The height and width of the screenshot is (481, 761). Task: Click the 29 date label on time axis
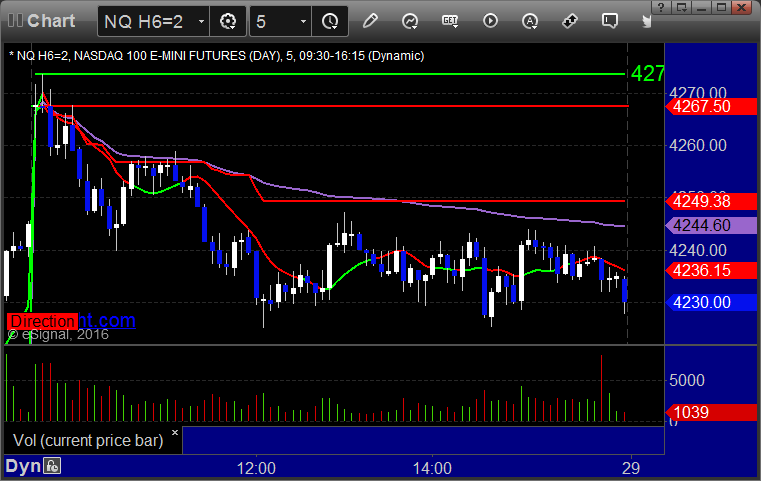pos(631,468)
